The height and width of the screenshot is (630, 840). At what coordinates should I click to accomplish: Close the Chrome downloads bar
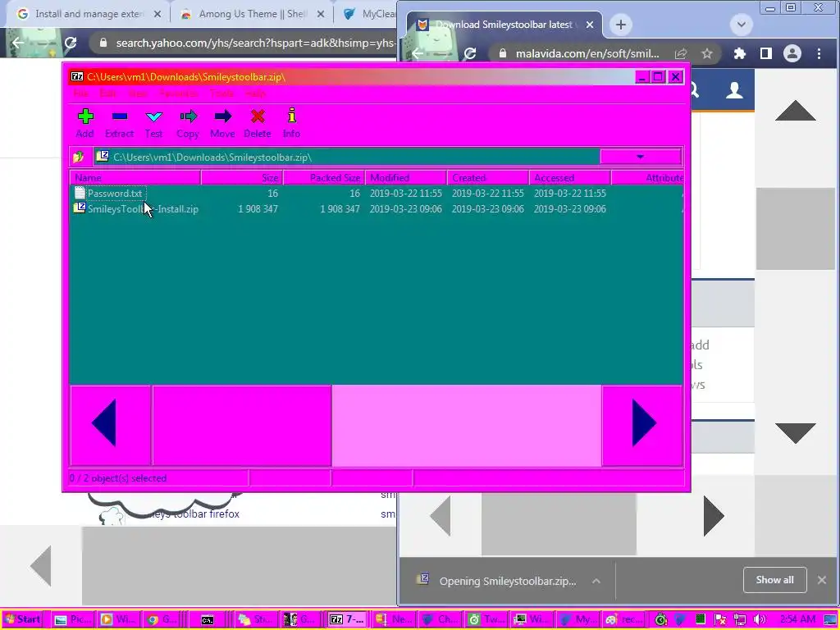point(822,580)
